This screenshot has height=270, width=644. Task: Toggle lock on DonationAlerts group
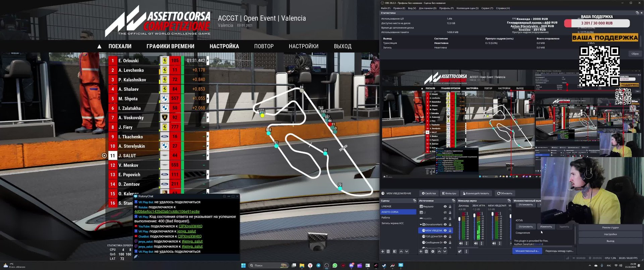point(450,224)
